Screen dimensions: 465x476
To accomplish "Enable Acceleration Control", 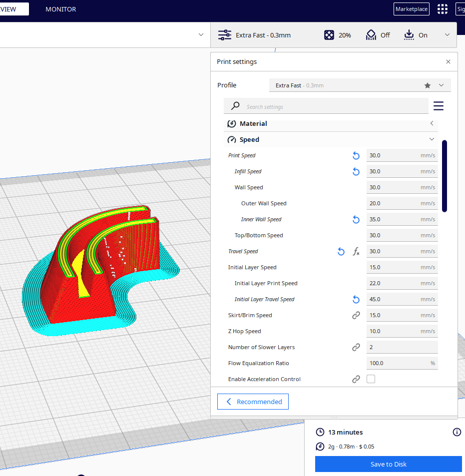I will [x=371, y=379].
